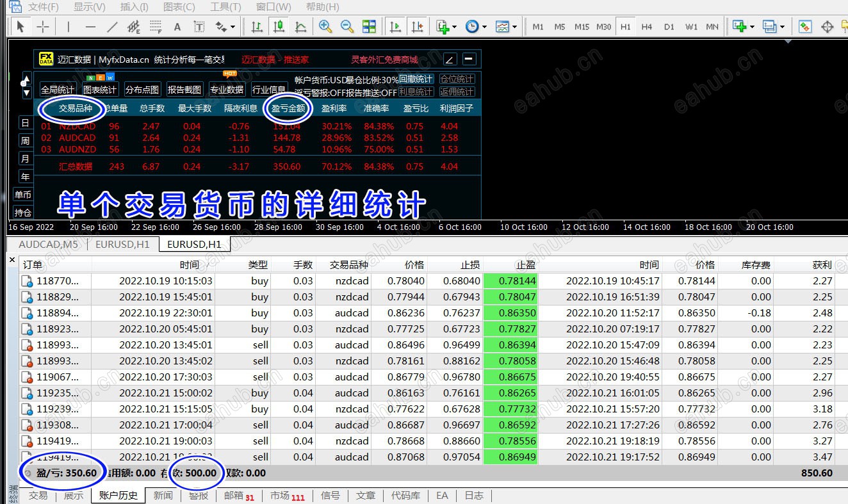Zoom in on the chart

[x=325, y=27]
